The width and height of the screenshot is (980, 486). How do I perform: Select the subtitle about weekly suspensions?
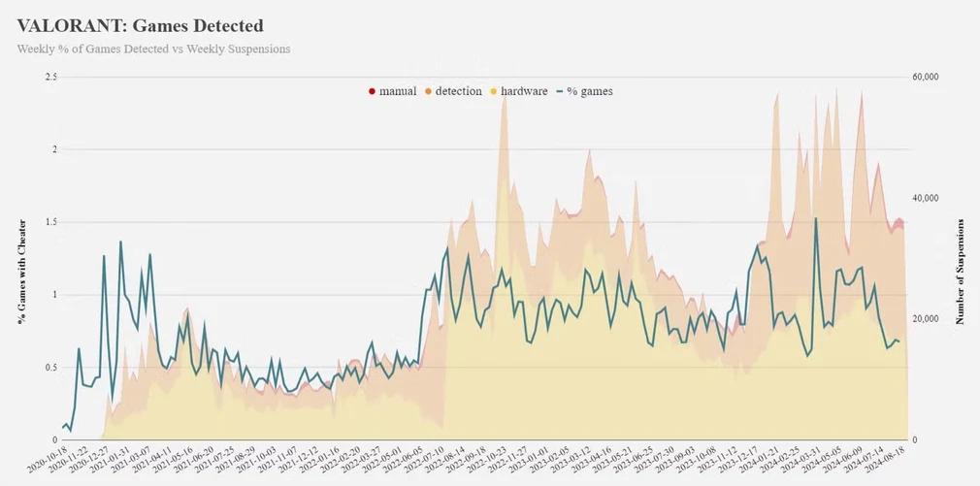pyautogui.click(x=153, y=49)
